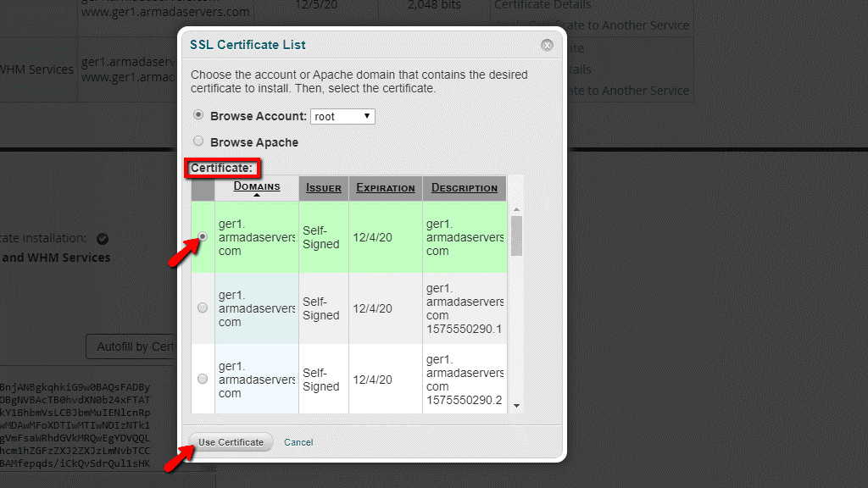Choose the first ger1.armadaservers.com certificate radio
Screen dimensions: 868x488
click(x=203, y=237)
